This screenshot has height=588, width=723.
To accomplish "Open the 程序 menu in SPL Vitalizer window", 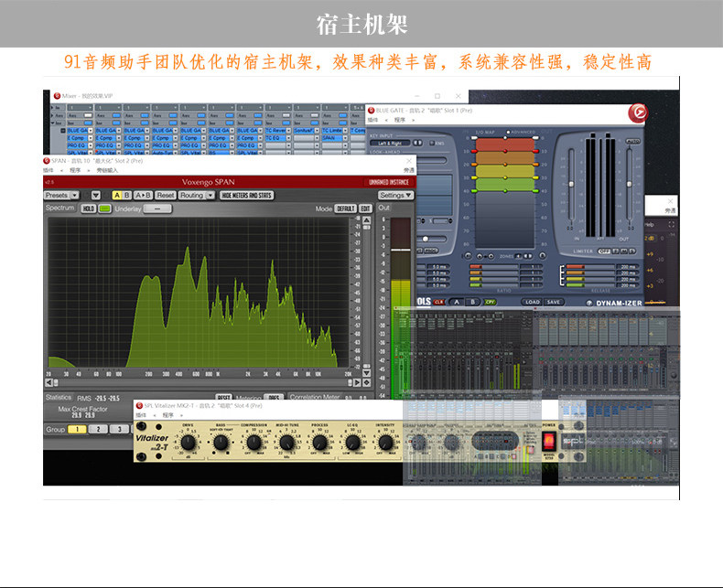I will 167,415.
